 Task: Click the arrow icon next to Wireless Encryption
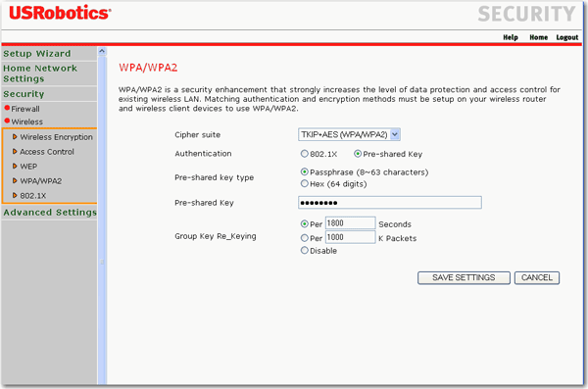coord(15,137)
